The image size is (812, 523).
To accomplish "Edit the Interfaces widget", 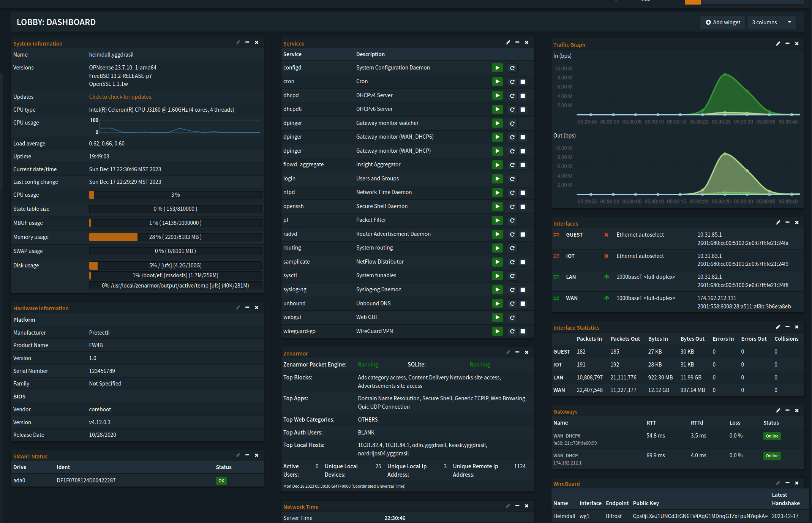I will [778, 223].
